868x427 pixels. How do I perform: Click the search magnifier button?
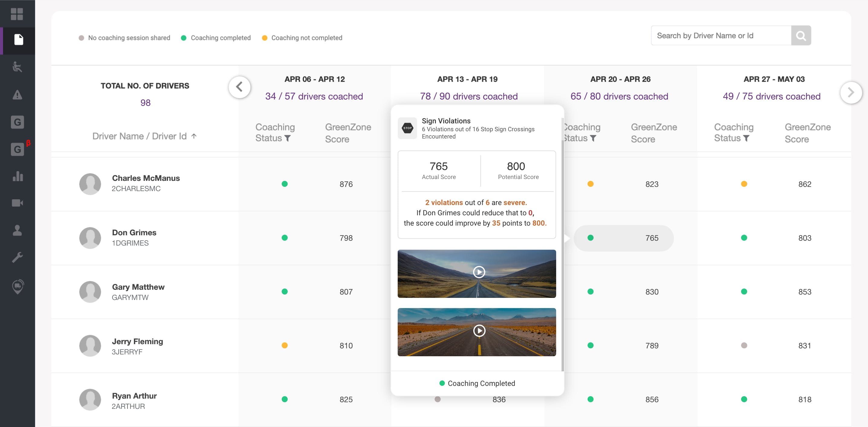click(801, 35)
